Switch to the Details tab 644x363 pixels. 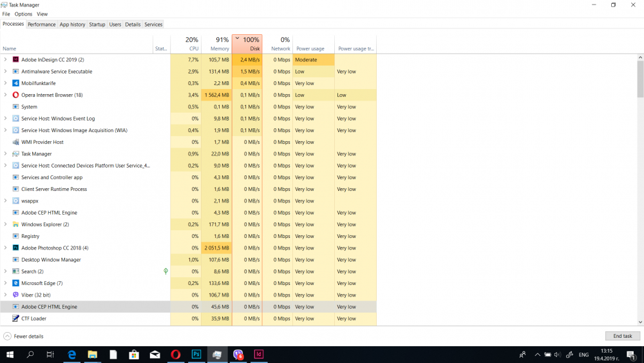tap(133, 25)
